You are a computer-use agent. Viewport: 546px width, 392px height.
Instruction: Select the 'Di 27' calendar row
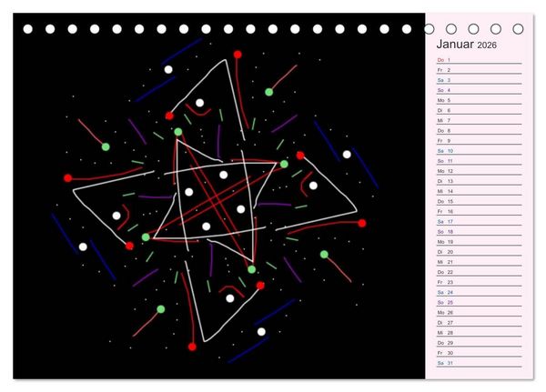[x=480, y=322]
